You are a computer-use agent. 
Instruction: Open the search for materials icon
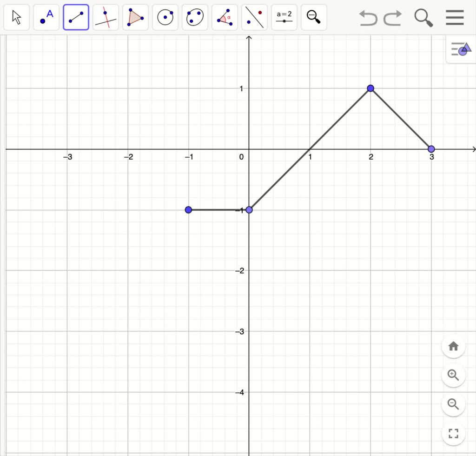click(x=423, y=18)
